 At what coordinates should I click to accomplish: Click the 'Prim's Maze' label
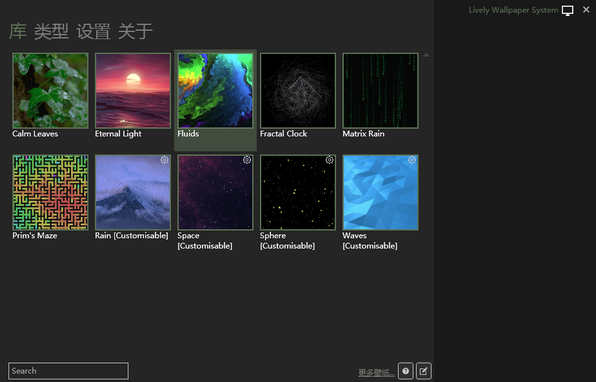point(35,236)
